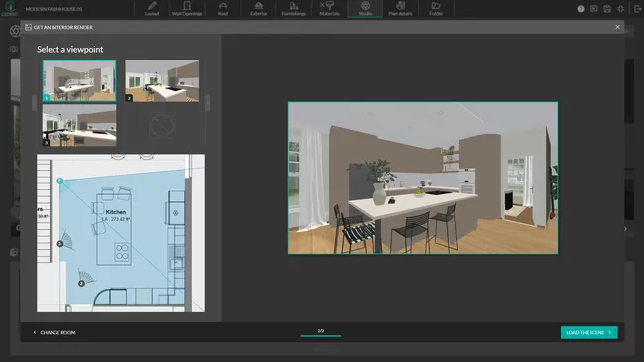Select viewpoint thumbnail 3
This screenshot has height=362, width=644.
point(79,125)
